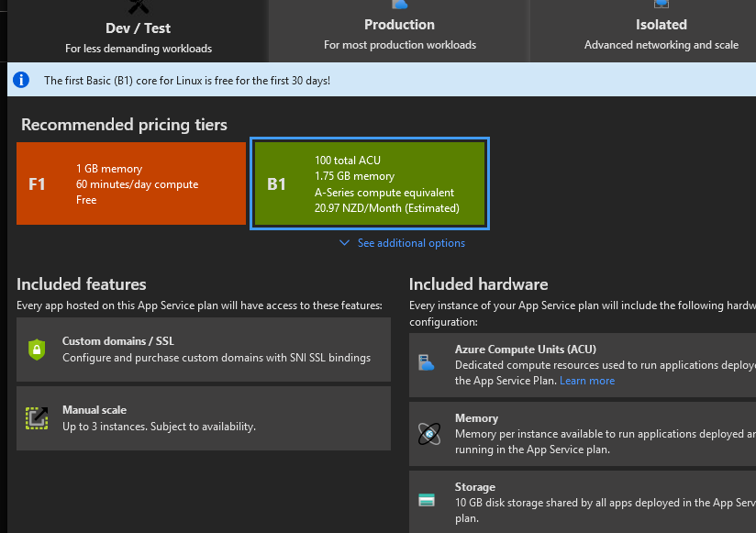The image size is (756, 533).
Task: Click the Storage hardware heading
Action: [x=475, y=487]
